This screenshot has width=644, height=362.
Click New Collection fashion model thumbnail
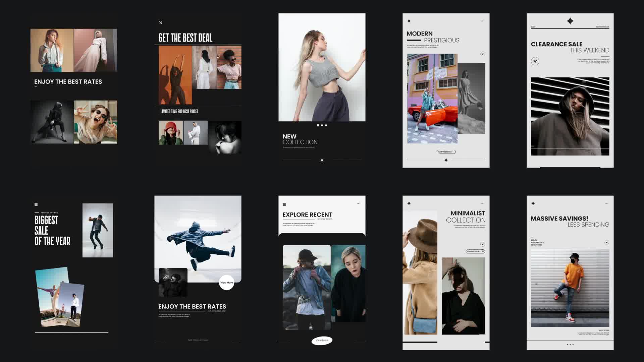pos(322,67)
